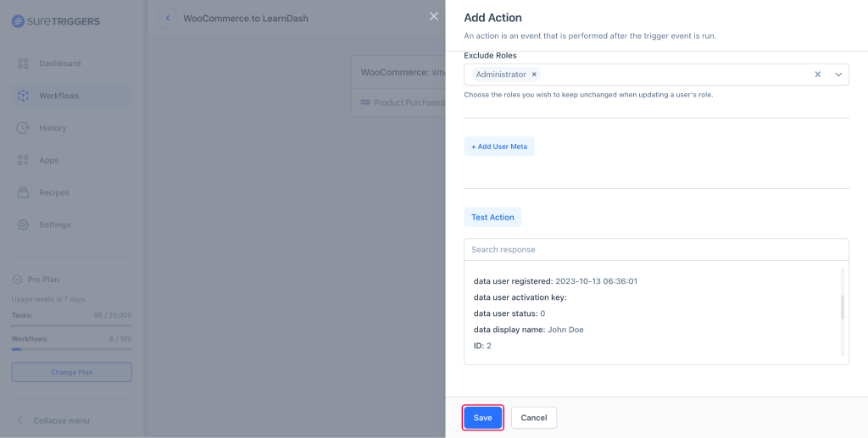This screenshot has height=438, width=868.
Task: Clear all selected Exclude Roles
Action: click(818, 75)
